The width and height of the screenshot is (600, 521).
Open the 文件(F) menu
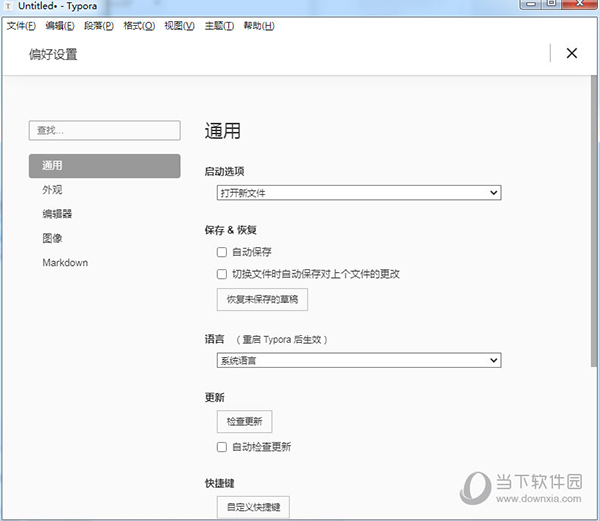point(21,26)
